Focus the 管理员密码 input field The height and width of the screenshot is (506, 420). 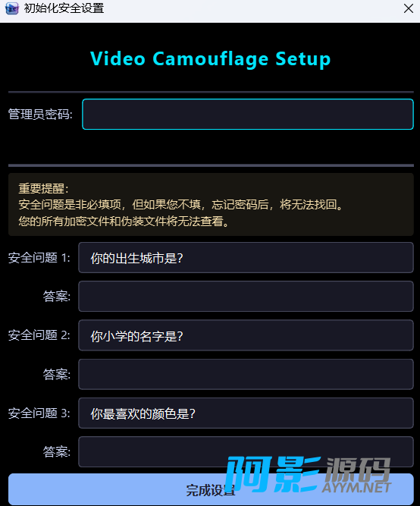pos(248,115)
